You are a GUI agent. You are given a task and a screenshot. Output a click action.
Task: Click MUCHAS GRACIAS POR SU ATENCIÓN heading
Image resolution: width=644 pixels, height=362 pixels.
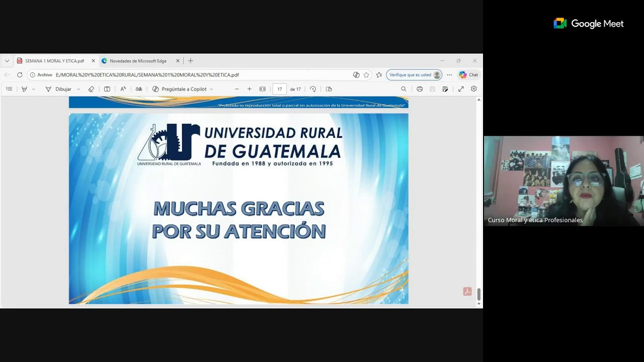point(239,220)
